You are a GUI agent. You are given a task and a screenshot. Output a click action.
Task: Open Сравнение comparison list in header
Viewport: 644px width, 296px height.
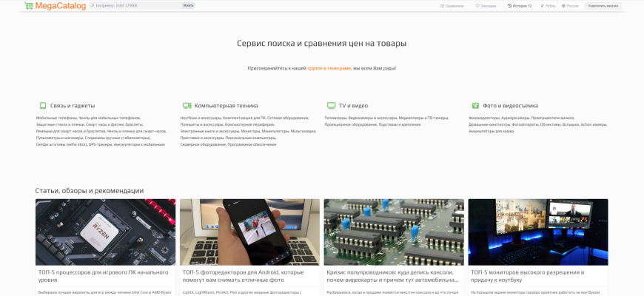[x=452, y=6]
